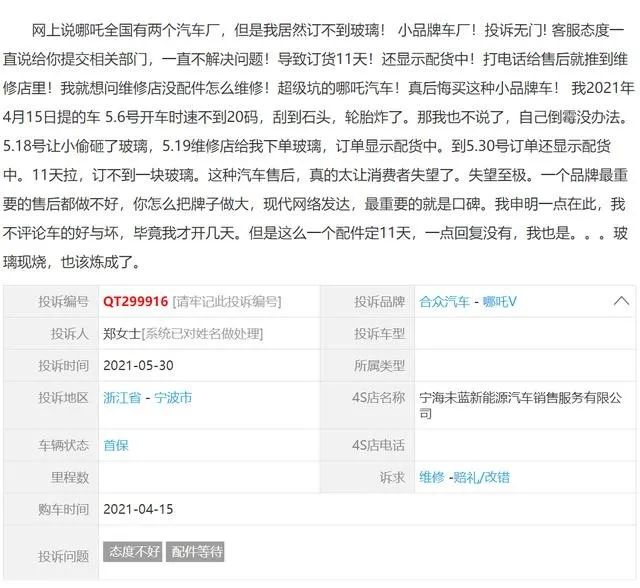
Task: Select the 投诉人 label cell
Action: [51, 334]
